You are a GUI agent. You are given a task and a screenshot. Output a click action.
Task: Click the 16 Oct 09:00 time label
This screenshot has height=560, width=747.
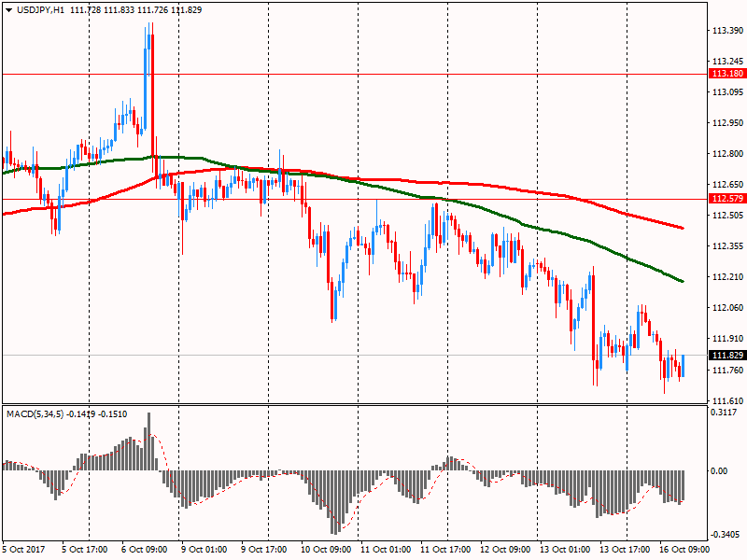(x=684, y=550)
